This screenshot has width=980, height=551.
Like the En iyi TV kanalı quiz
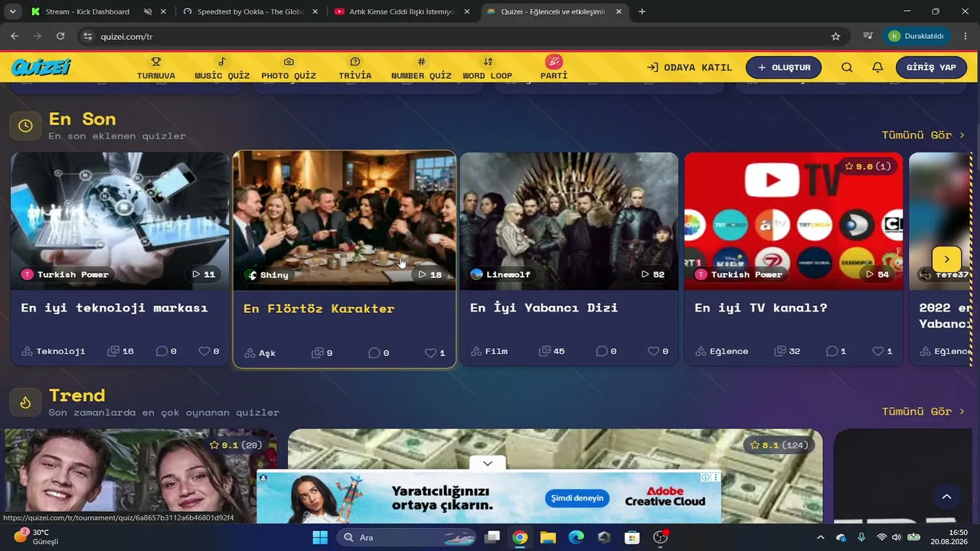(883, 351)
